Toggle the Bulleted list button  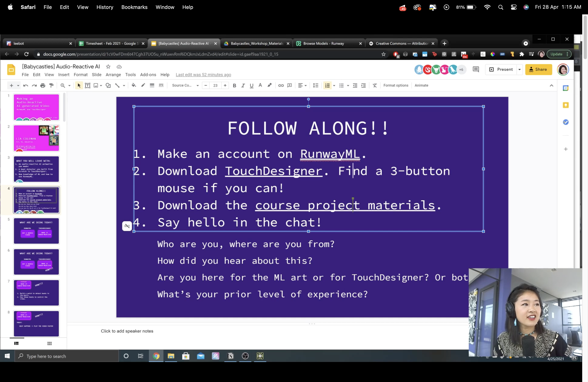click(x=341, y=86)
